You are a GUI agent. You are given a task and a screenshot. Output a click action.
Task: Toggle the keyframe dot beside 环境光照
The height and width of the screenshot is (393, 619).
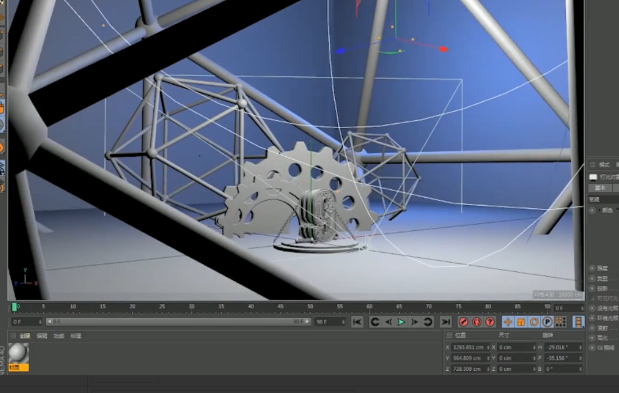pos(592,318)
